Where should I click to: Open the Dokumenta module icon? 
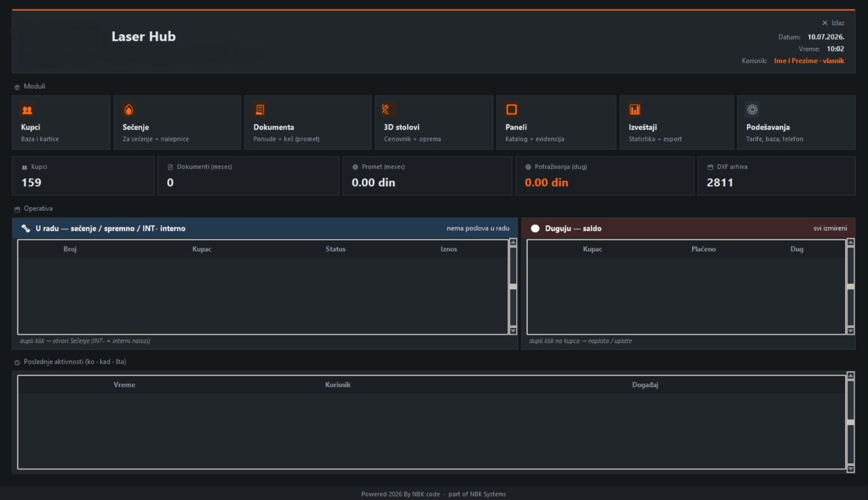pos(260,110)
